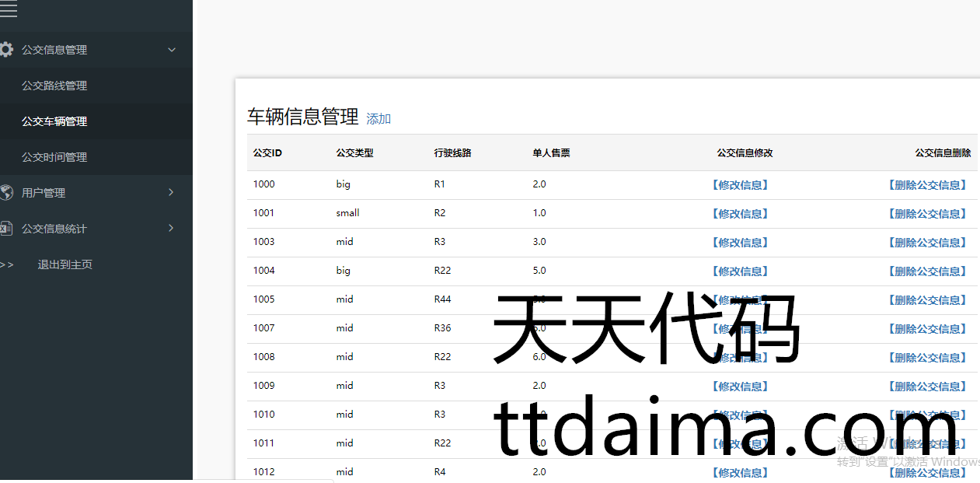
Task: Click the gear icon beside 公交信息管理
Action: click(6, 50)
